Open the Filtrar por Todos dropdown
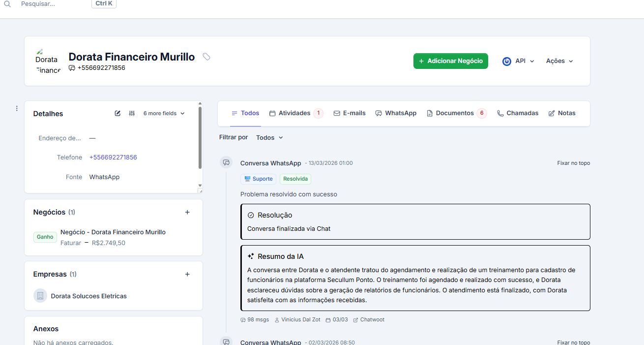 point(269,137)
